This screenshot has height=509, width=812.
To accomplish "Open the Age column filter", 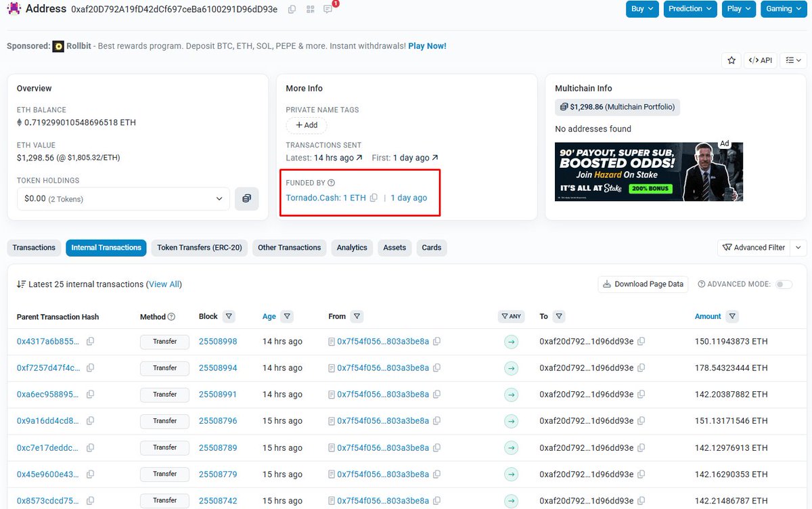I will click(287, 316).
